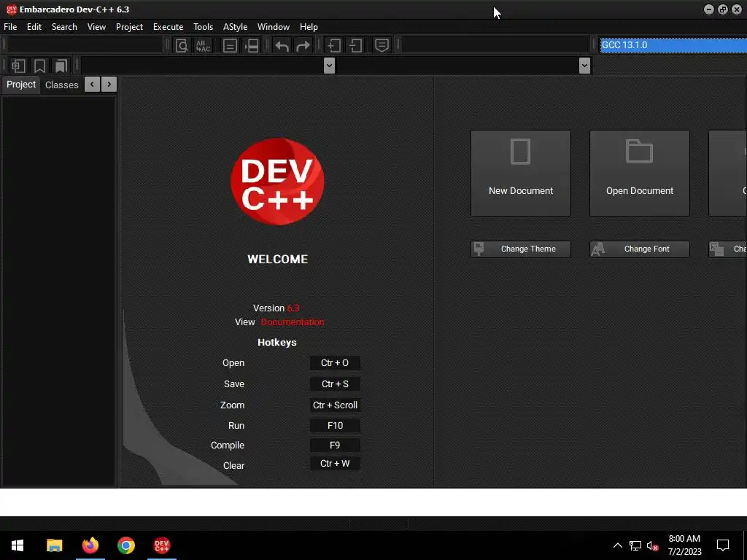Click the F9 compile hotkey box
The height and width of the screenshot is (560, 747).
coord(335,446)
